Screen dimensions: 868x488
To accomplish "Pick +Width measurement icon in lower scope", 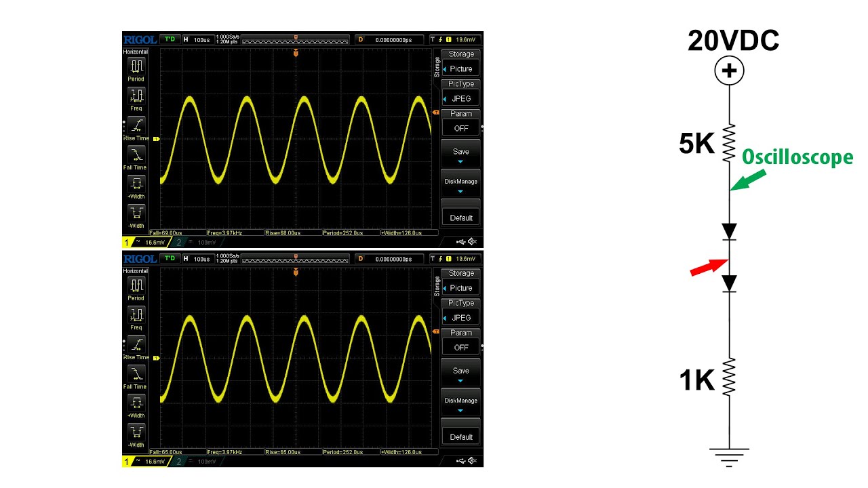I will click(x=137, y=402).
